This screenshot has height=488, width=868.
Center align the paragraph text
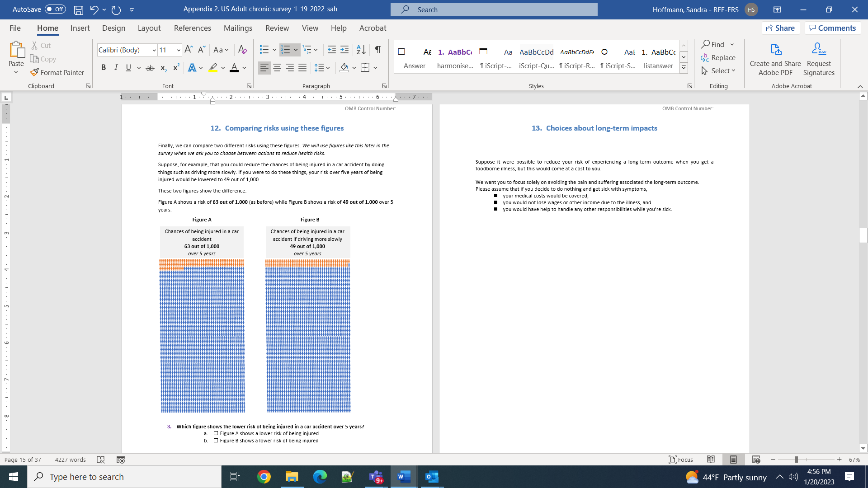click(277, 68)
